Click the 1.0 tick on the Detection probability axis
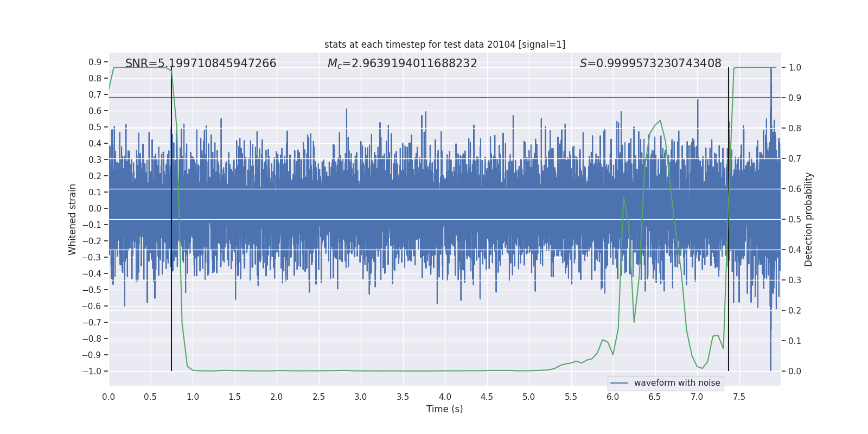Screen dimensions: 868x434 pyautogui.click(x=795, y=68)
